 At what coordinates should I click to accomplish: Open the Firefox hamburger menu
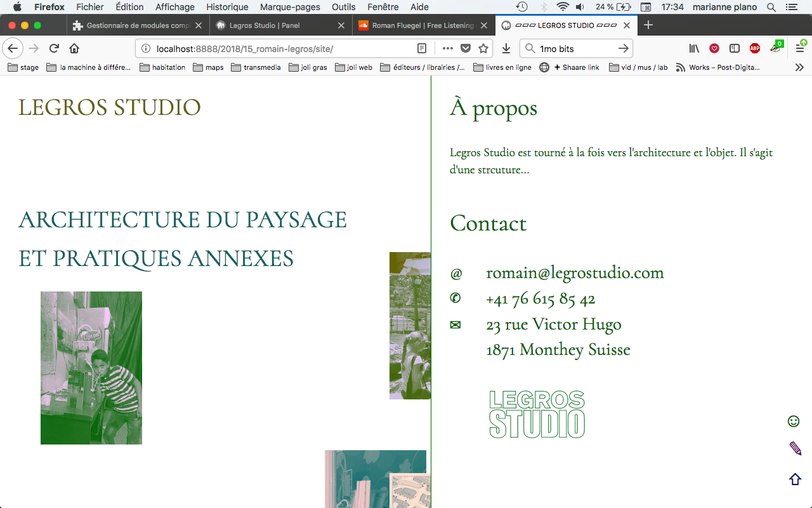coord(800,48)
